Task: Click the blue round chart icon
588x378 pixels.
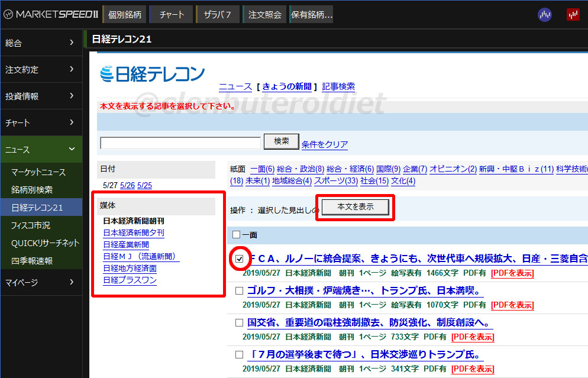Action: [544, 15]
